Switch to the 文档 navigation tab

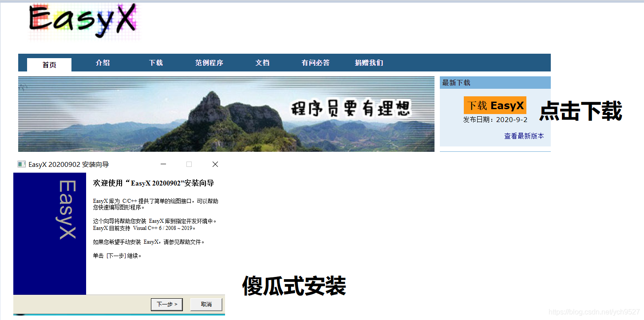(x=262, y=63)
